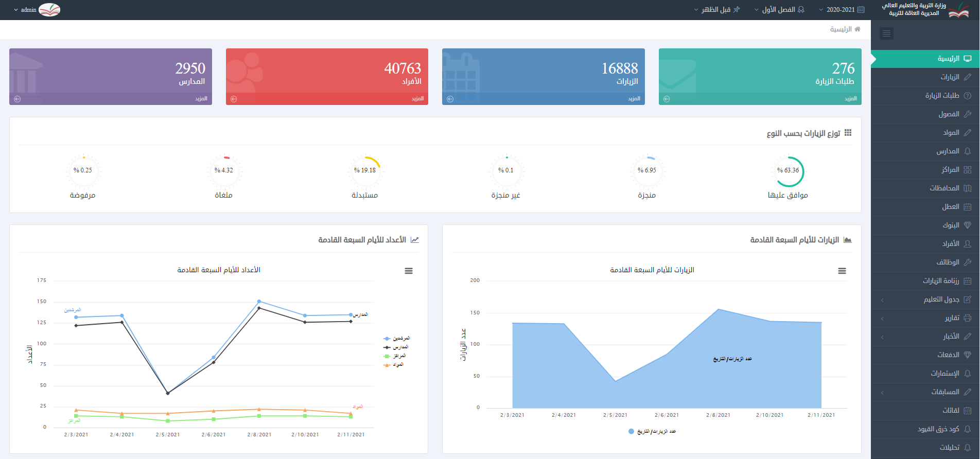The height and width of the screenshot is (459, 980).
Task: Expand the جدول التعليم submenu chevron
Action: tap(882, 300)
